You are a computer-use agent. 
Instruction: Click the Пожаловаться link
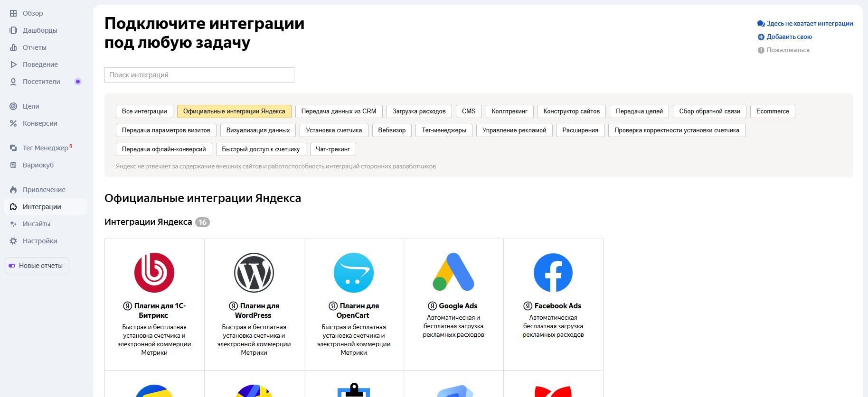[788, 50]
